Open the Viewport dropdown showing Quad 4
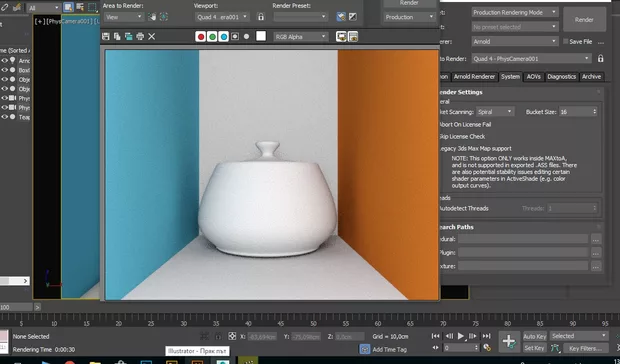The image size is (620, 364). point(222,17)
